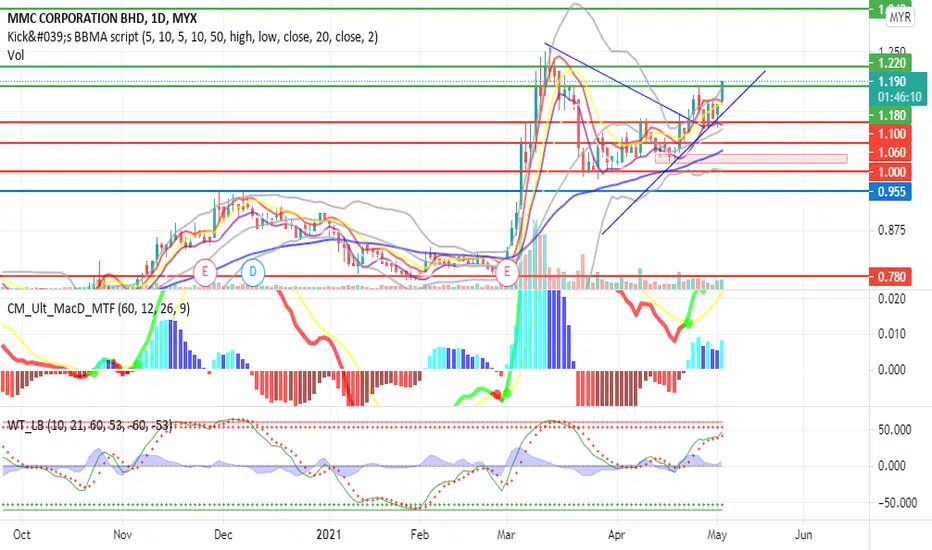The image size is (932, 550).
Task: Click the 0.010 MACD axis value
Action: (892, 334)
